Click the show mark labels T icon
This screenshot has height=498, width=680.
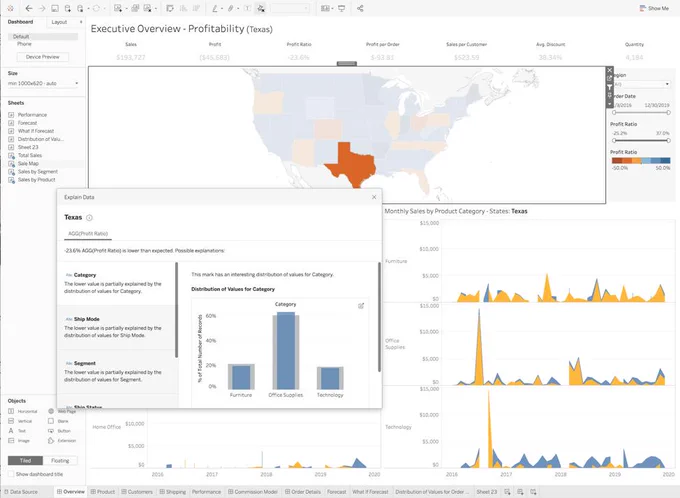[247, 8]
